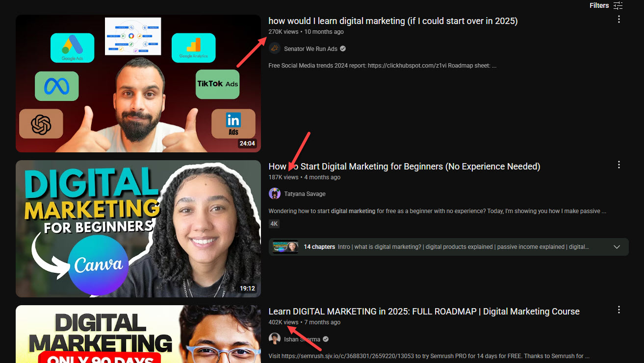The image size is (644, 363).
Task: Click description starting 'Wondering how to start digital marketing'
Action: click(438, 211)
